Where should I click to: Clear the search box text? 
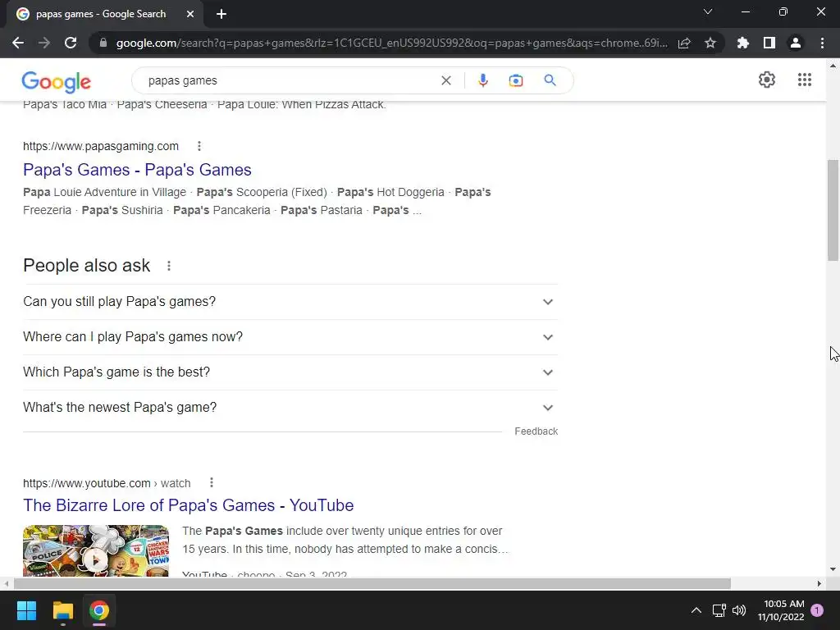coord(445,80)
